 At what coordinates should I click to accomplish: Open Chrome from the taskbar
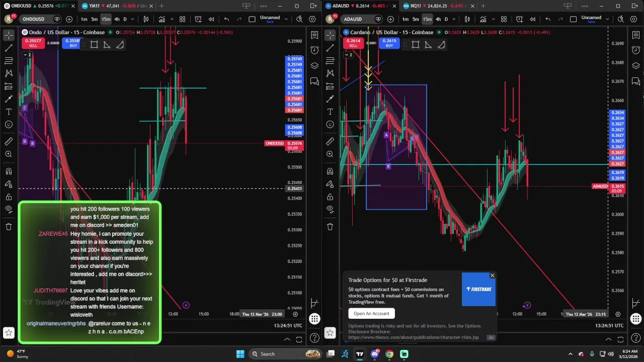(389, 354)
